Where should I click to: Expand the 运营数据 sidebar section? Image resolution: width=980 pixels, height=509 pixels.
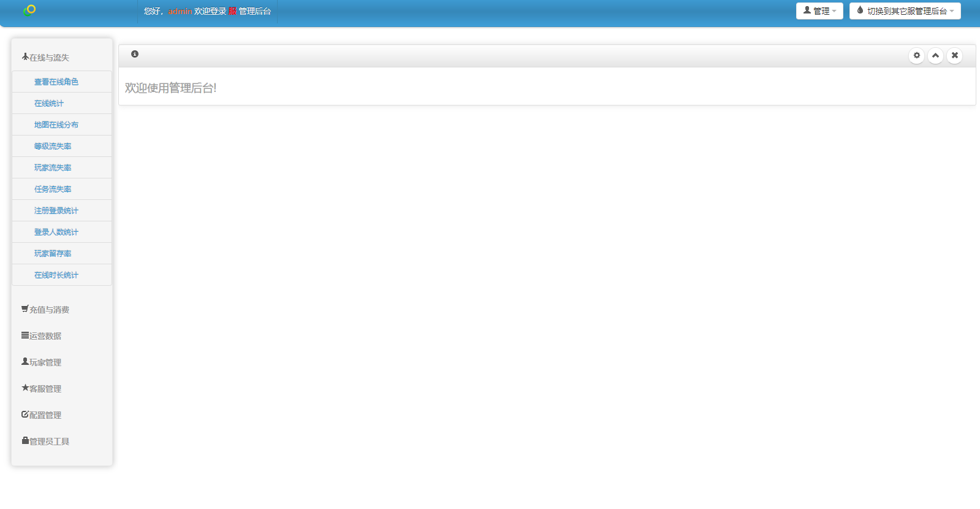tap(41, 335)
